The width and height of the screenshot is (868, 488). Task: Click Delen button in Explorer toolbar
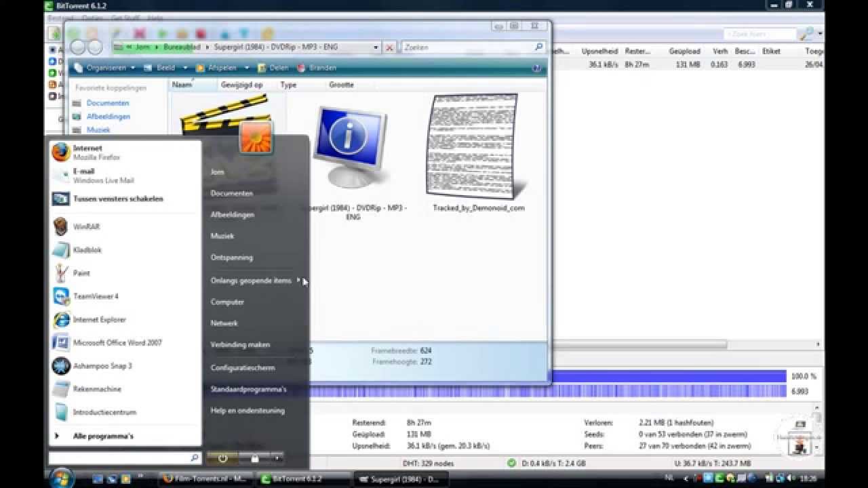(272, 68)
